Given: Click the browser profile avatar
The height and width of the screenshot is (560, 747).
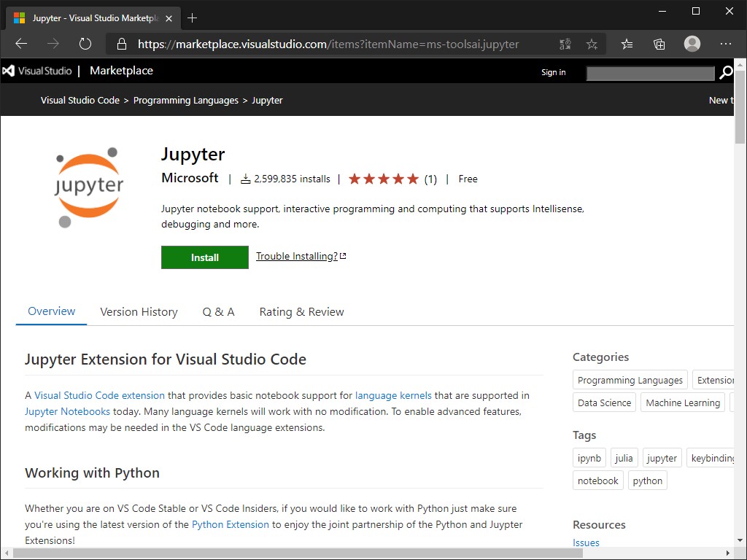Looking at the screenshot, I should pos(692,44).
